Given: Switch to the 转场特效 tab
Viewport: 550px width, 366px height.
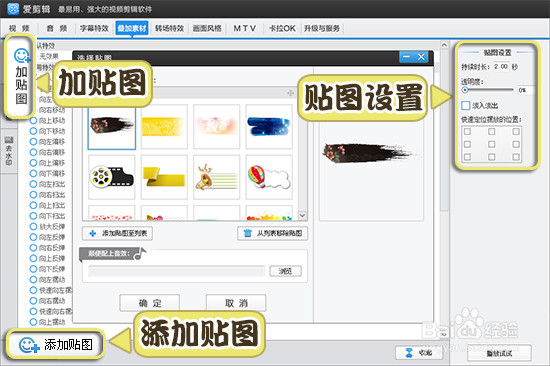Looking at the screenshot, I should 170,28.
